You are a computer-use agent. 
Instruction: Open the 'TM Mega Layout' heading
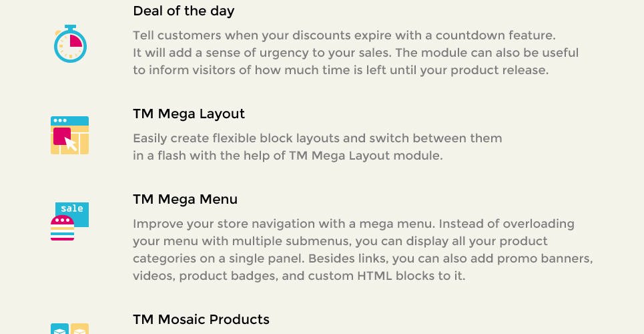[x=189, y=114]
